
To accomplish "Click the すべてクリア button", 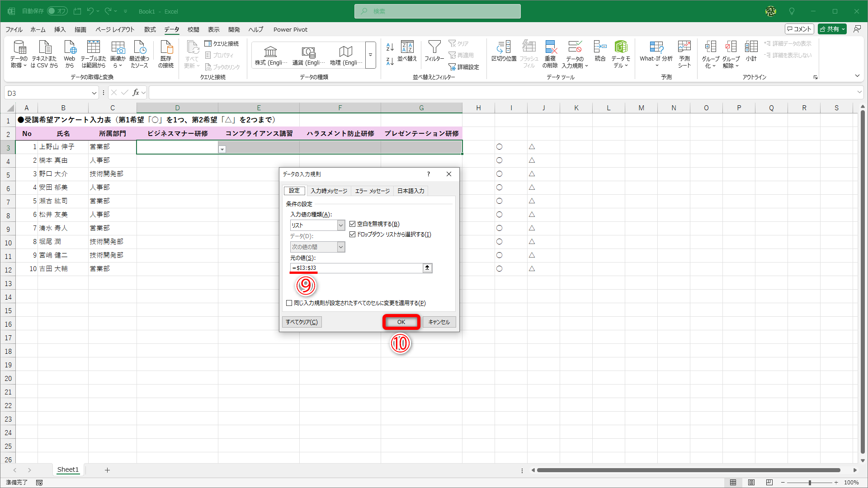I will click(302, 322).
